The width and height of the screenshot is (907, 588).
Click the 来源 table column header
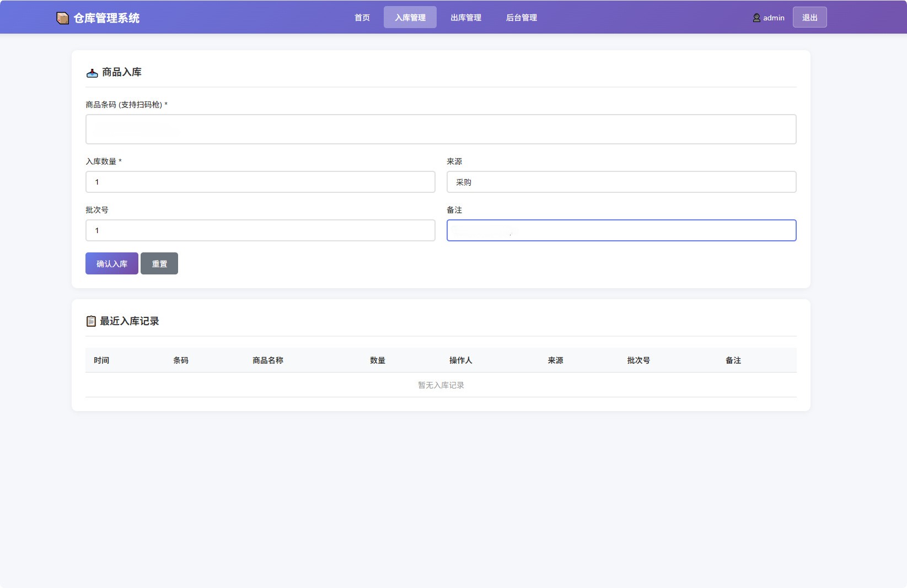(x=555, y=360)
